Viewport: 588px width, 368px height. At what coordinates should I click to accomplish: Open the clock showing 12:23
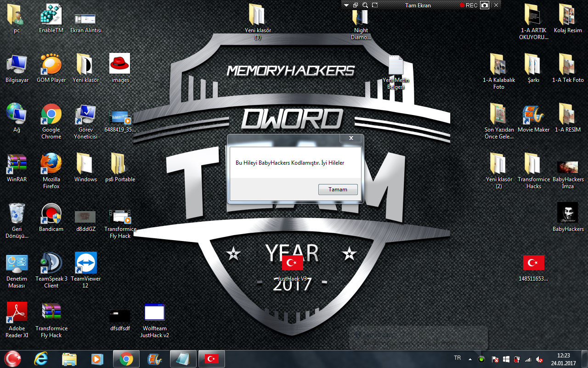coord(564,359)
